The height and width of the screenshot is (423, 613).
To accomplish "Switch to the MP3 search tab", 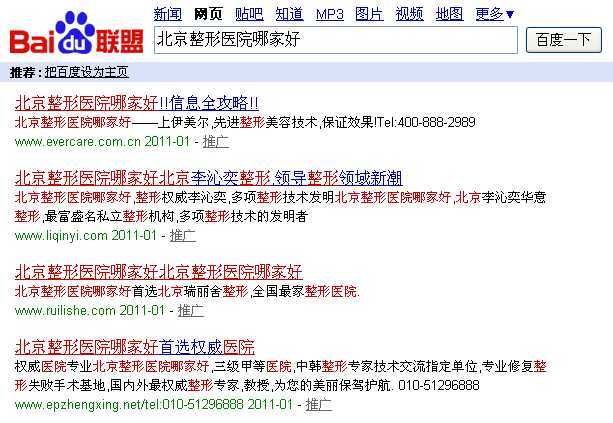I will [x=330, y=14].
